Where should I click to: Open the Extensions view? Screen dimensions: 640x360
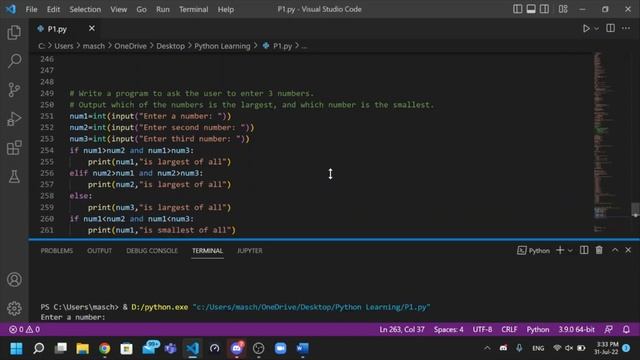click(x=14, y=148)
